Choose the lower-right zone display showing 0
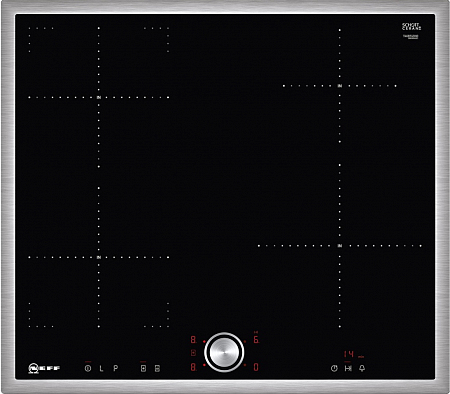 pyautogui.click(x=256, y=367)
